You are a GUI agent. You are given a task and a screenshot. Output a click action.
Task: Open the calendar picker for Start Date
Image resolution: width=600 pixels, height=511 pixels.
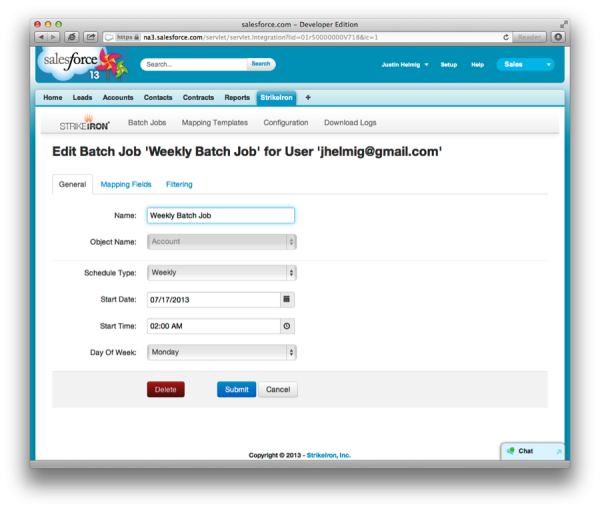287,299
